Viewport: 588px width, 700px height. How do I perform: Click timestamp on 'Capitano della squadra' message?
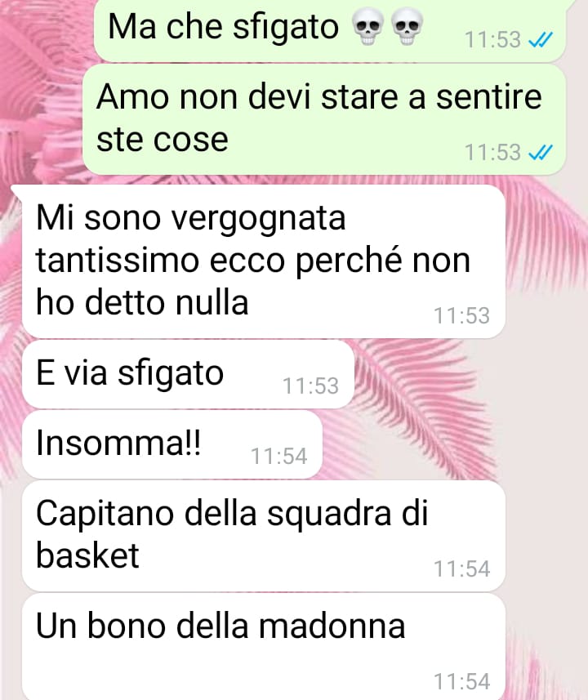coord(462,568)
